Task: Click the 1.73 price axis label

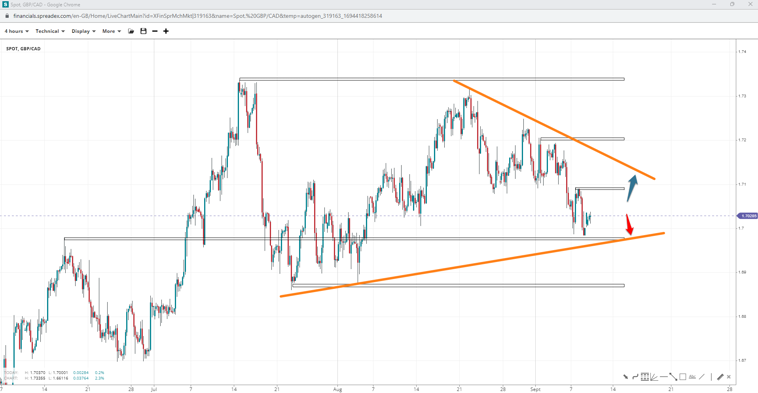Action: 742,96
